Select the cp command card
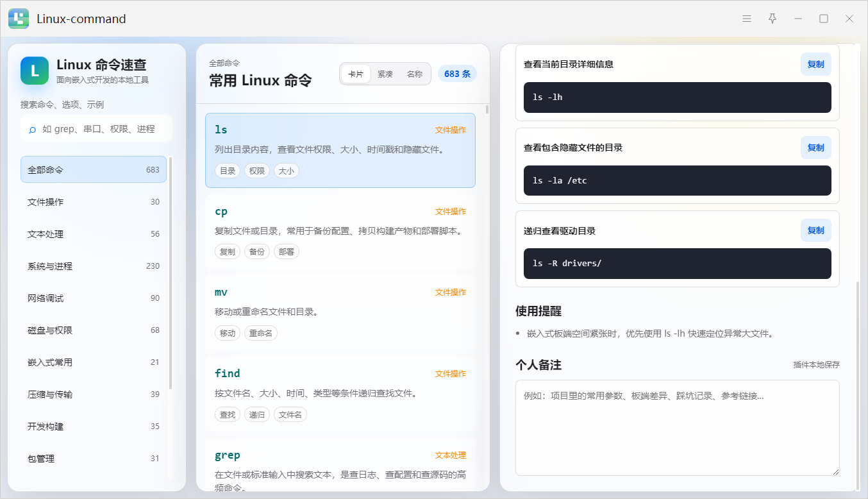The height and width of the screenshot is (499, 868). tap(340, 232)
